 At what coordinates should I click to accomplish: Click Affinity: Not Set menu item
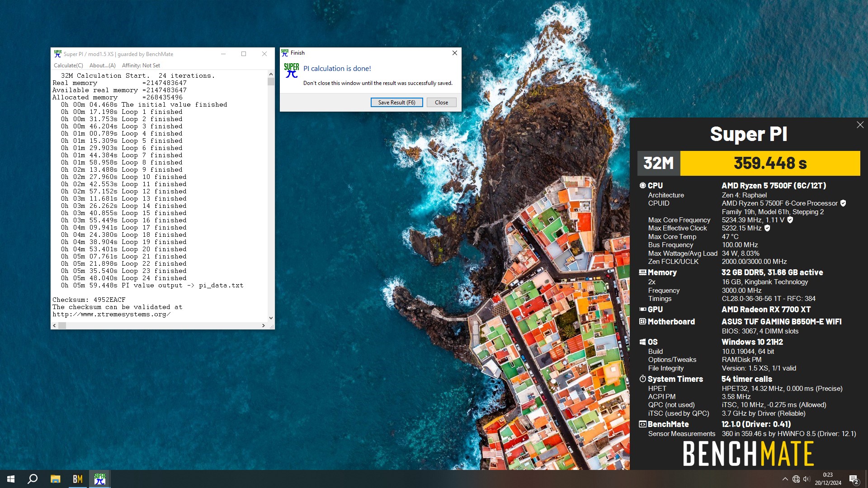click(141, 66)
